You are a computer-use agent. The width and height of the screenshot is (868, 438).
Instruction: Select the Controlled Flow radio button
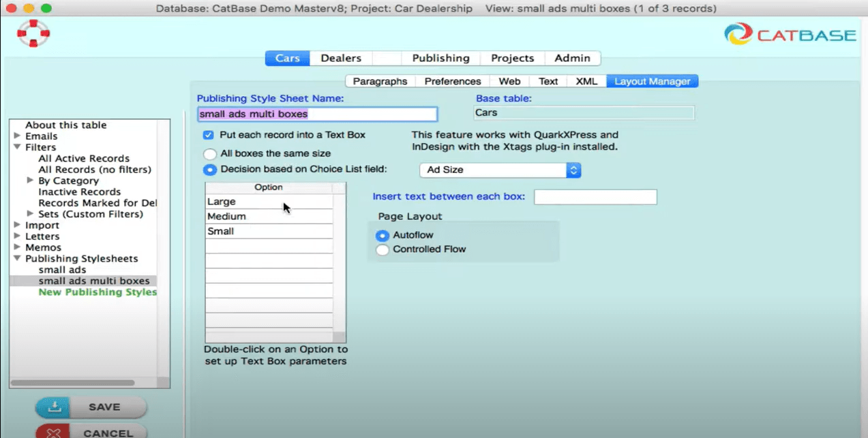(383, 249)
